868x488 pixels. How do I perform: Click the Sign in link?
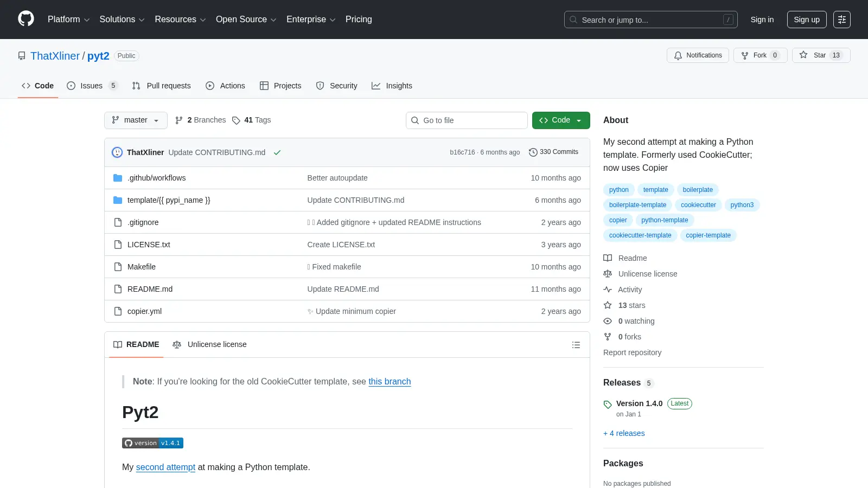762,20
